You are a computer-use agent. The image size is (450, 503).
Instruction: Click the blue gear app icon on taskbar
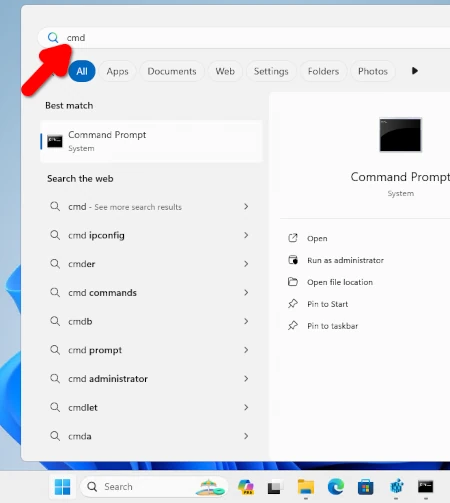(396, 487)
